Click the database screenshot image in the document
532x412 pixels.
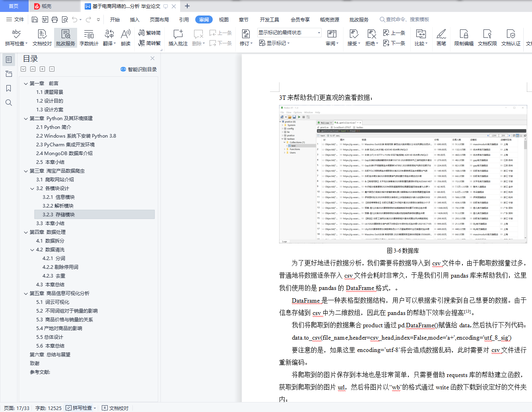click(x=403, y=174)
